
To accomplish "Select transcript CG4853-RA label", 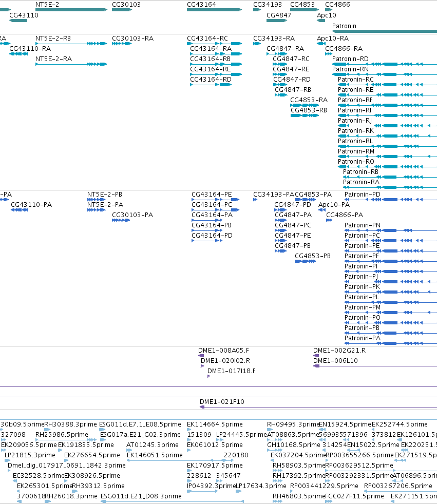I will tap(309, 100).
